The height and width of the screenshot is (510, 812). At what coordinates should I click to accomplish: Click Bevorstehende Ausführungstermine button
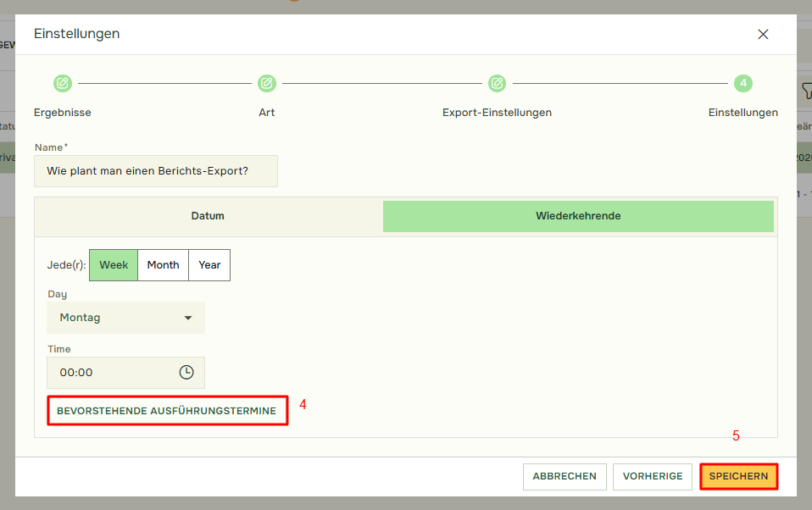point(167,411)
